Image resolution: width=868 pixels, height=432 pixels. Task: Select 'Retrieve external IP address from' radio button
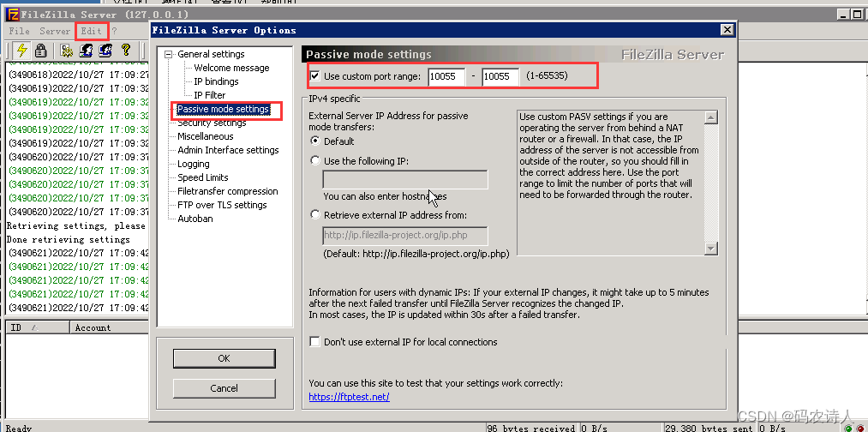click(x=315, y=214)
